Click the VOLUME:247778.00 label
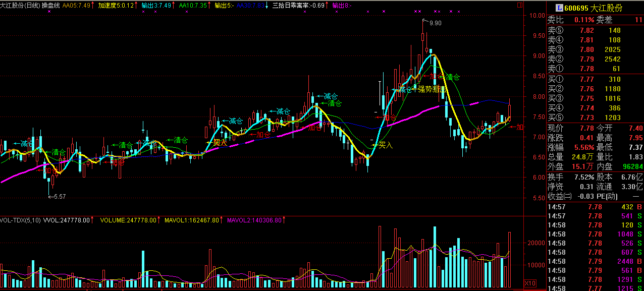644x291 pixels. point(127,220)
